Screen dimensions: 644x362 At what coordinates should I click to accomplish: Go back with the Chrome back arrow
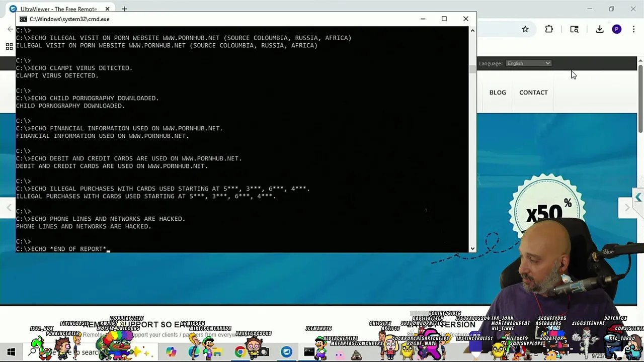[x=10, y=29]
